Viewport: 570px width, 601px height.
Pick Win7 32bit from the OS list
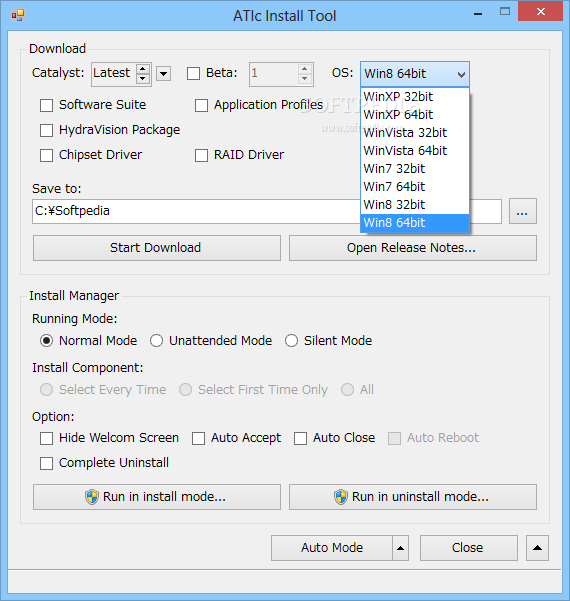coord(415,169)
